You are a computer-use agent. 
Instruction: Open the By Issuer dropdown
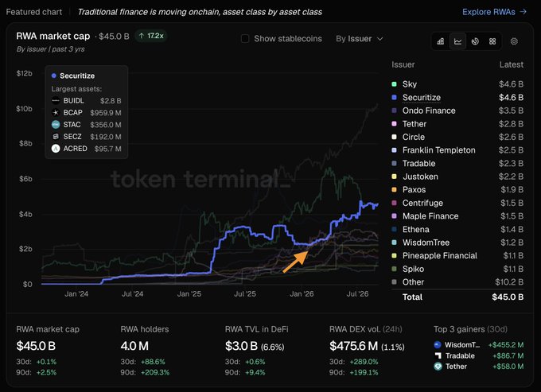pyautogui.click(x=360, y=39)
